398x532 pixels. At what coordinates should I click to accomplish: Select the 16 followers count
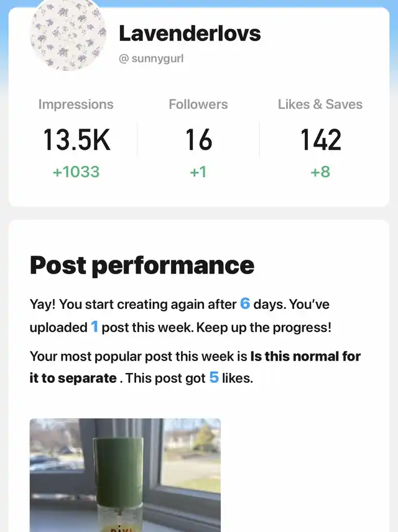coord(198,140)
